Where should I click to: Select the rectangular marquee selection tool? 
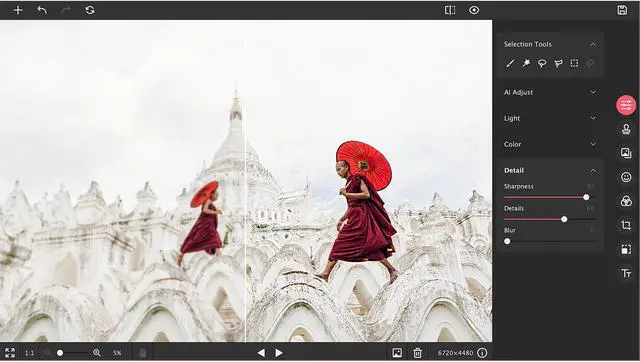pyautogui.click(x=574, y=63)
